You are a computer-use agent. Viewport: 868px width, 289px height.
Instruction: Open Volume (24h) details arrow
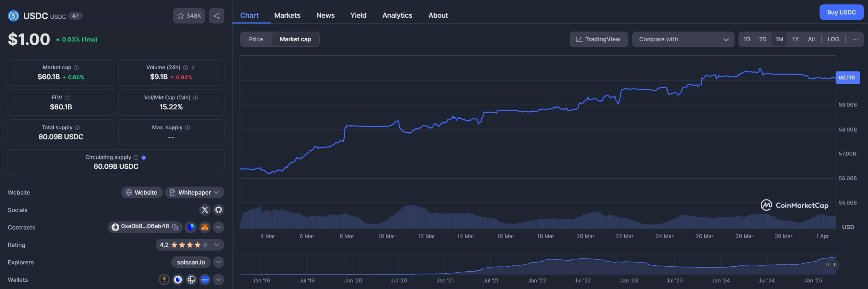[193, 68]
